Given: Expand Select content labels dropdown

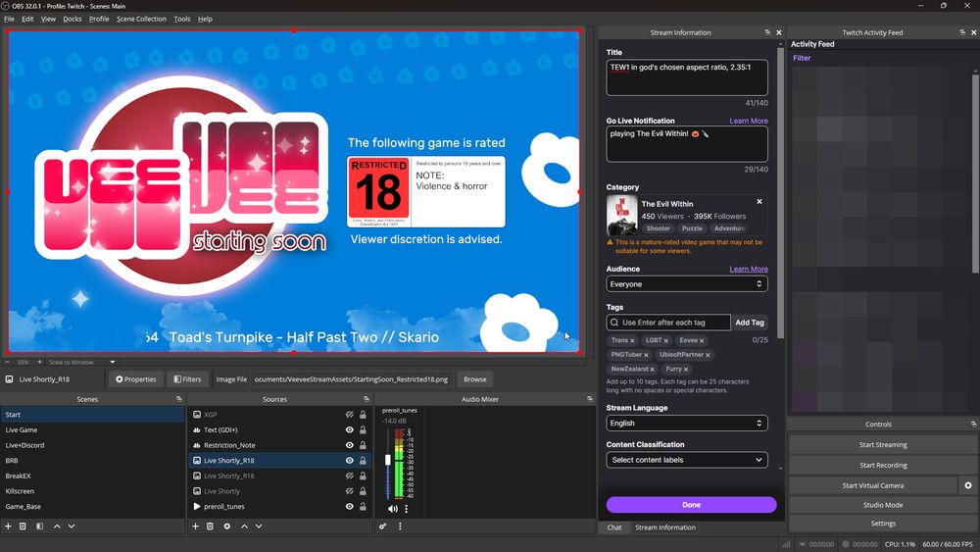Looking at the screenshot, I should tap(686, 460).
